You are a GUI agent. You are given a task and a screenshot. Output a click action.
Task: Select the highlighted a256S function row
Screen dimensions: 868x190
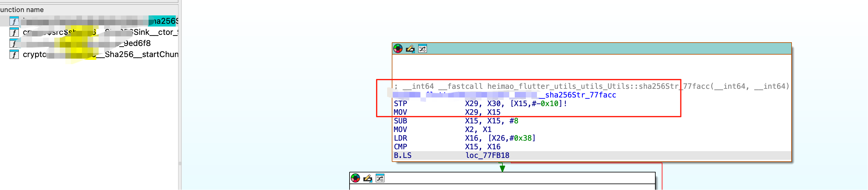89,21
